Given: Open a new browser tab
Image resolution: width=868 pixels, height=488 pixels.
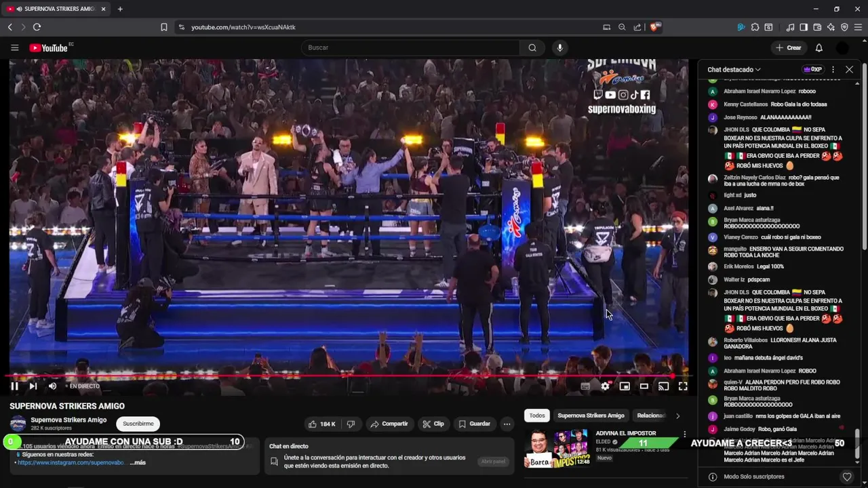Looking at the screenshot, I should (x=120, y=9).
